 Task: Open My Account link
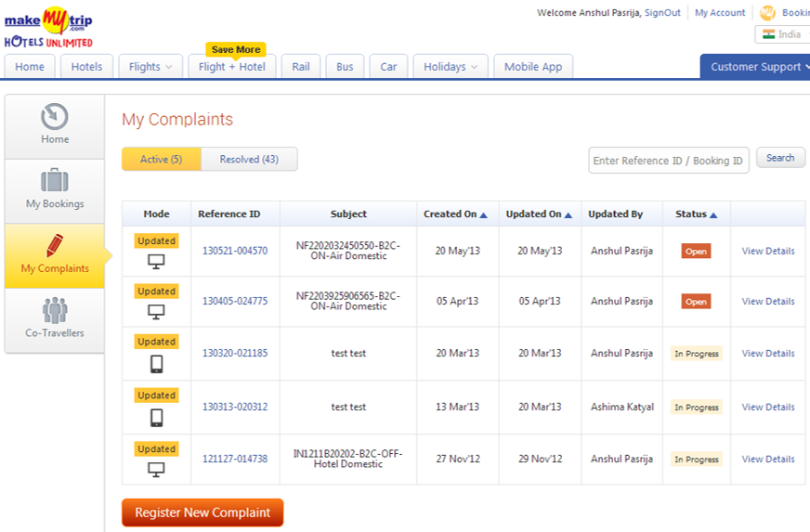click(720, 12)
